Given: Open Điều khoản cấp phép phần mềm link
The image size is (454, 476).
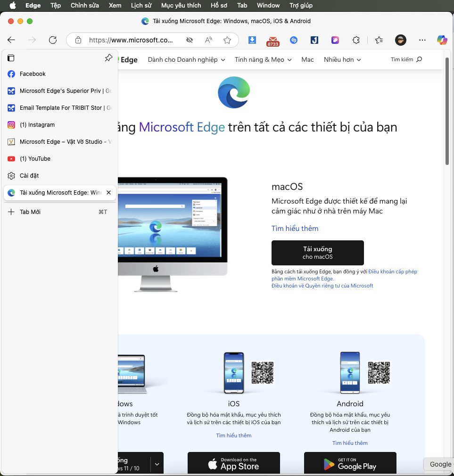Looking at the screenshot, I should [344, 275].
